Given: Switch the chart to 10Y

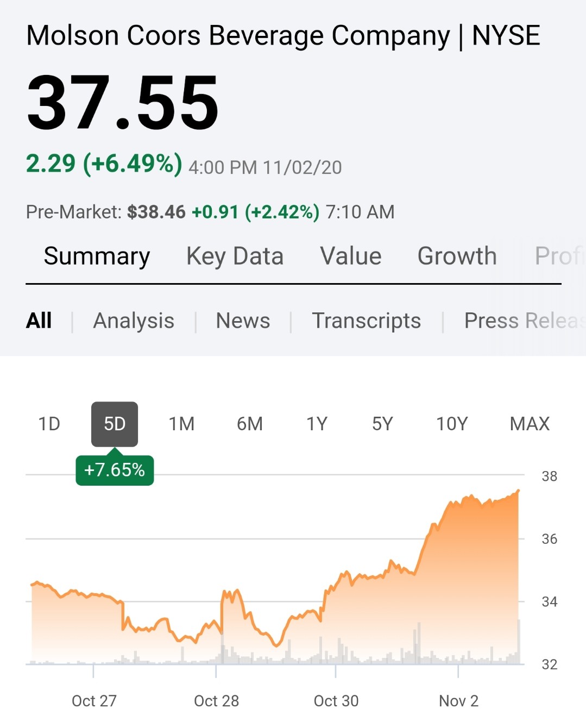Looking at the screenshot, I should pyautogui.click(x=452, y=424).
